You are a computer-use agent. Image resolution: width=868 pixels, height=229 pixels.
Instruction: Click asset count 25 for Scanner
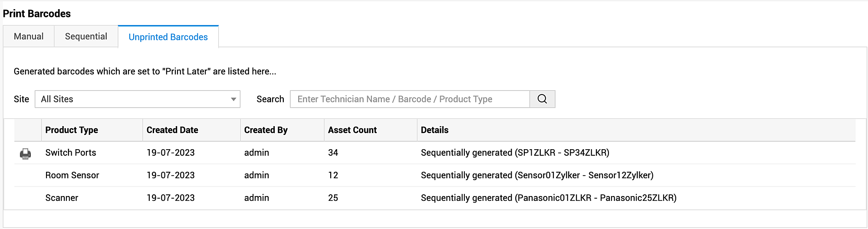coord(333,198)
